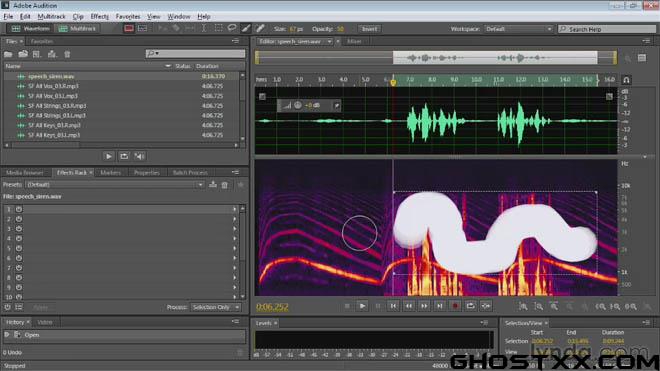
Task: Open the Workspace dropdown
Action: [x=518, y=29]
